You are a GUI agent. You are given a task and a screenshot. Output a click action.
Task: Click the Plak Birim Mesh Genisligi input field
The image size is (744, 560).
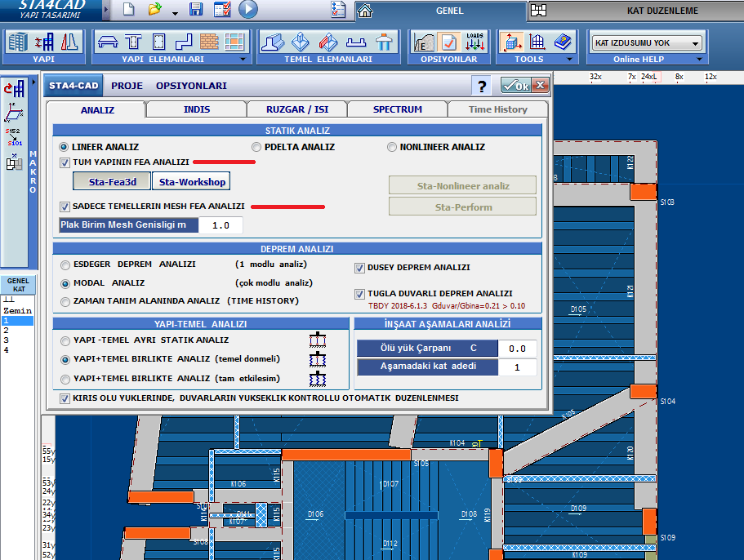click(221, 224)
